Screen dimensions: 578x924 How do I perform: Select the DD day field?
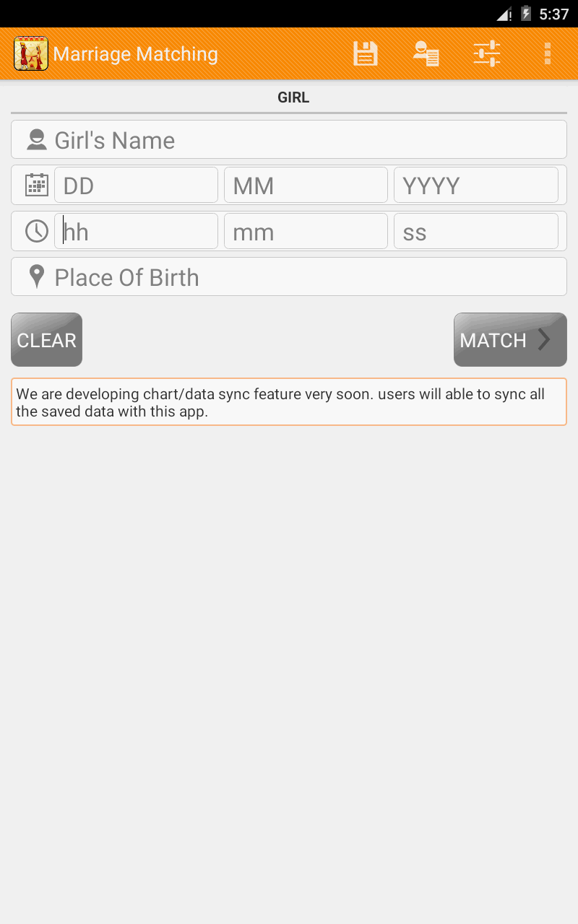(x=136, y=185)
